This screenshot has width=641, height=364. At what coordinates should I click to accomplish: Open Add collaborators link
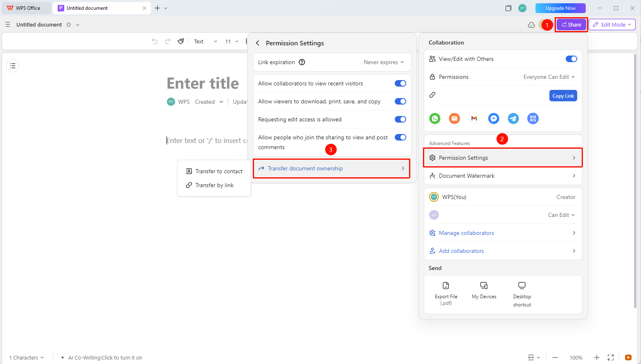tap(503, 251)
